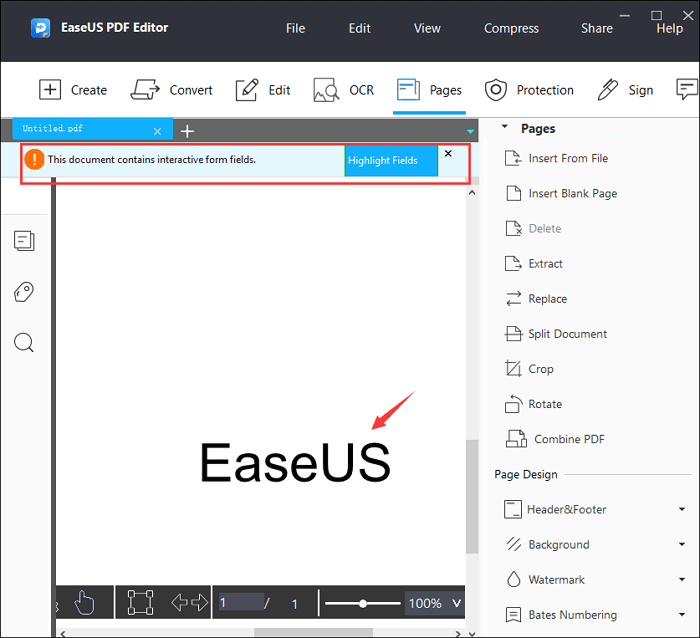This screenshot has width=700, height=638.
Task: Expand the Background dropdown arrow
Action: pos(682,544)
